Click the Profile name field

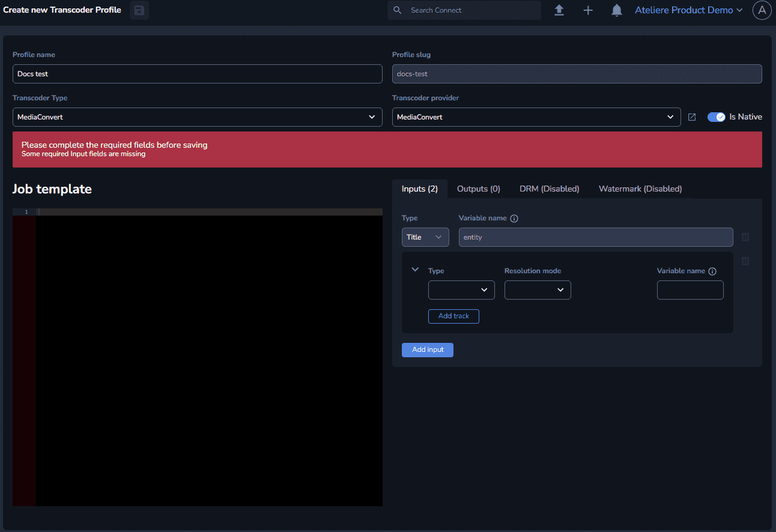coord(198,74)
